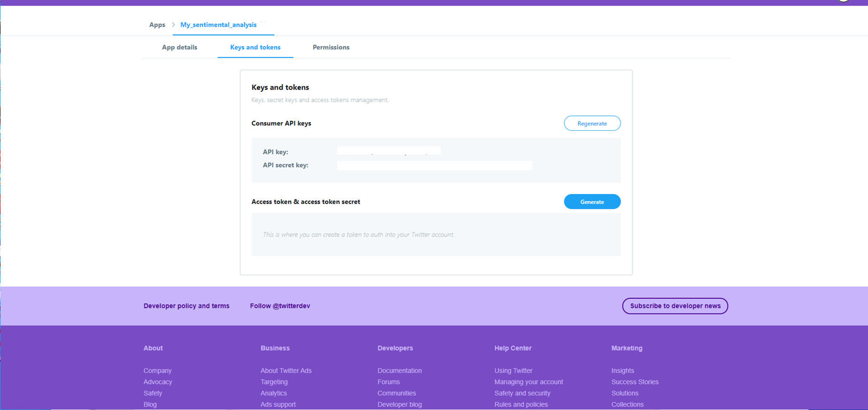The height and width of the screenshot is (410, 868).
Task: Subscribe to developer news
Action: [x=675, y=306]
